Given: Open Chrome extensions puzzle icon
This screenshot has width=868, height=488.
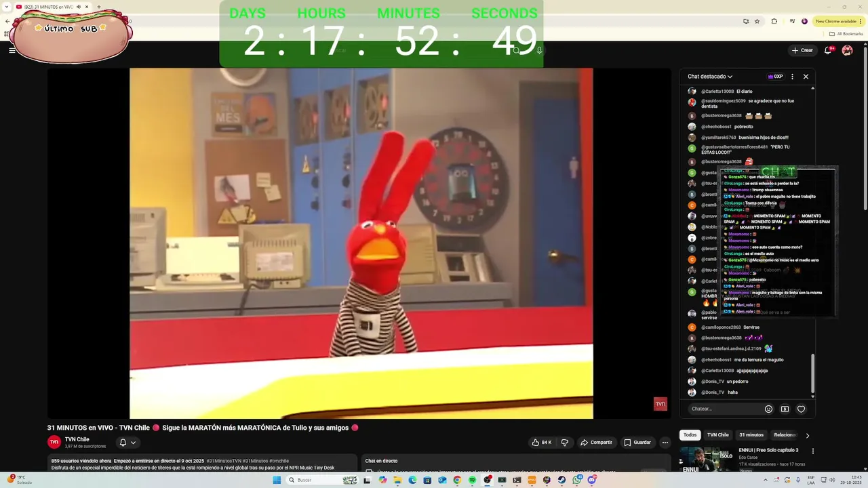Looking at the screenshot, I should 774,21.
